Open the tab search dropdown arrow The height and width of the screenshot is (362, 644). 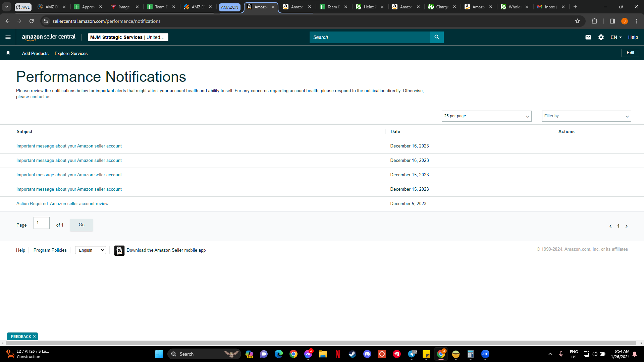(7, 7)
